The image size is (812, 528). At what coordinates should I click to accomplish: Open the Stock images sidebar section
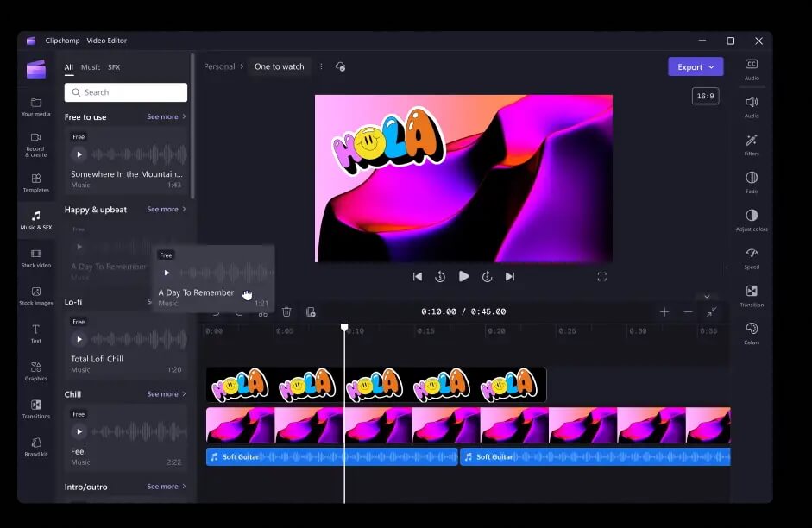tap(35, 296)
